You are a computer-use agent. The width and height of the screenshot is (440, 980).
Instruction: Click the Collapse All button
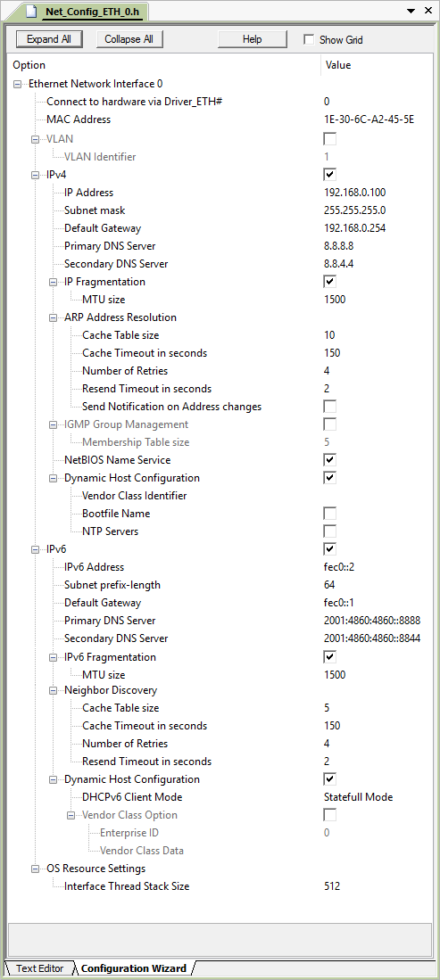[129, 39]
